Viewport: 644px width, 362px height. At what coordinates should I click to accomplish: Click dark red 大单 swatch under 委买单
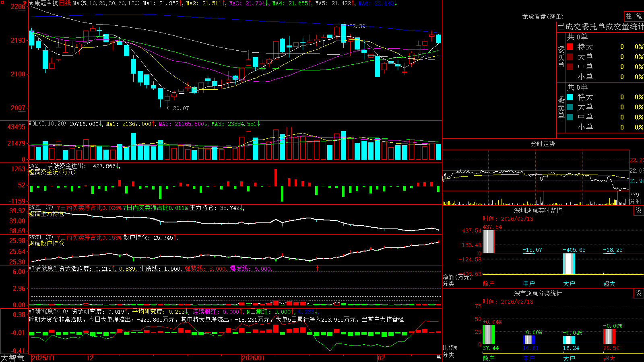(570, 57)
